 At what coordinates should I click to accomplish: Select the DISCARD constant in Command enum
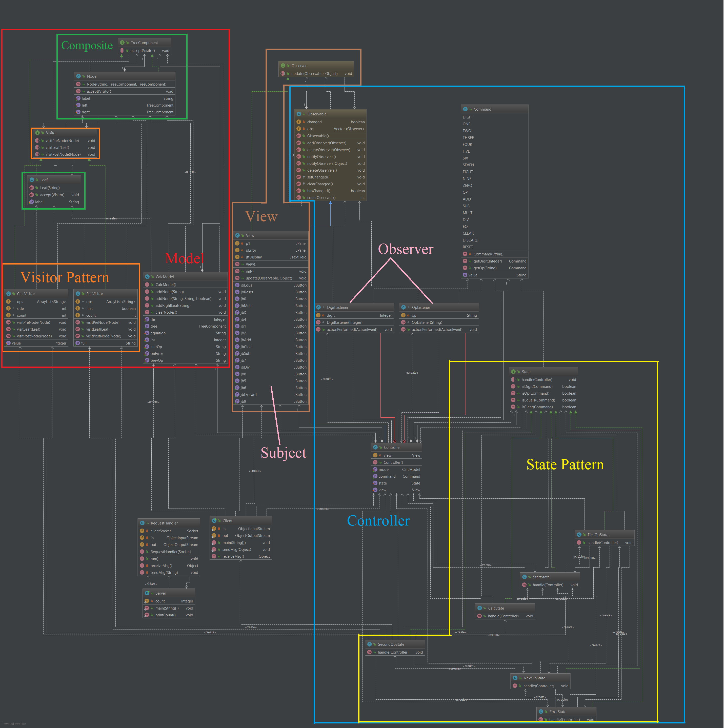point(471,240)
